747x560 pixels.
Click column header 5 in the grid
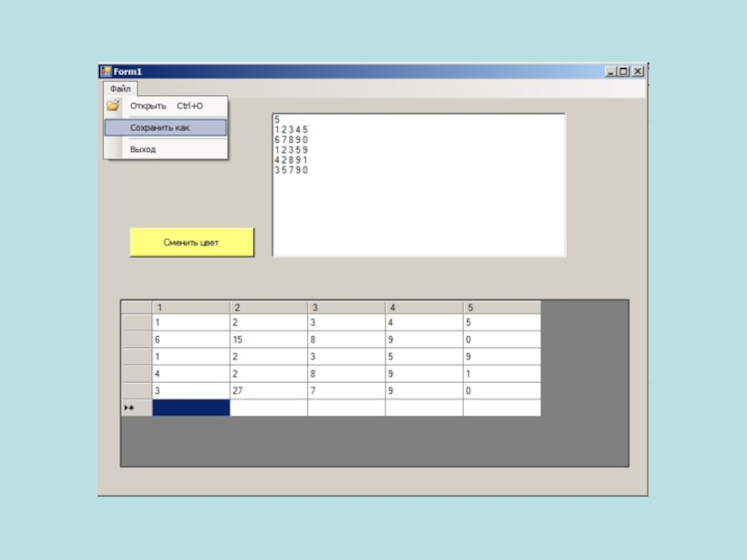[501, 307]
